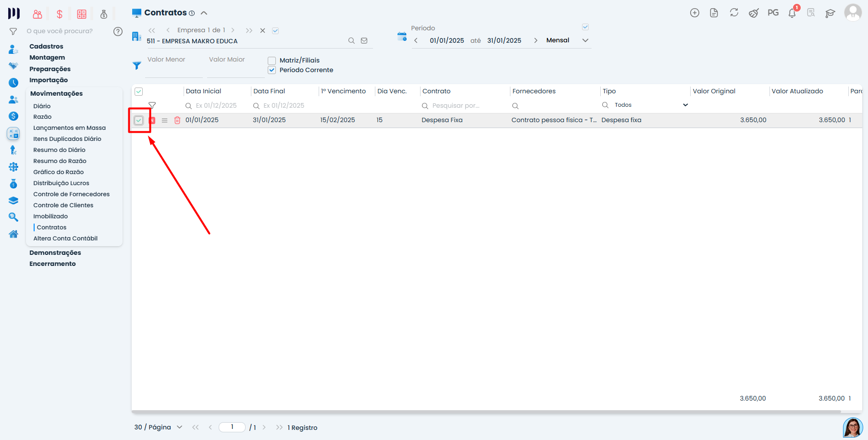Viewport: 868px width, 440px height.
Task: Click the notification bell icon
Action: coord(792,13)
